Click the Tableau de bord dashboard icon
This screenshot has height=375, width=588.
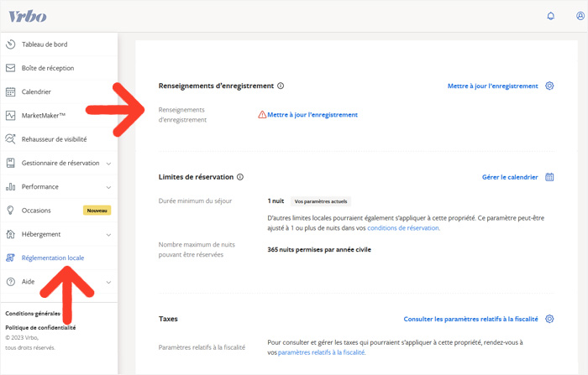pyautogui.click(x=10, y=44)
